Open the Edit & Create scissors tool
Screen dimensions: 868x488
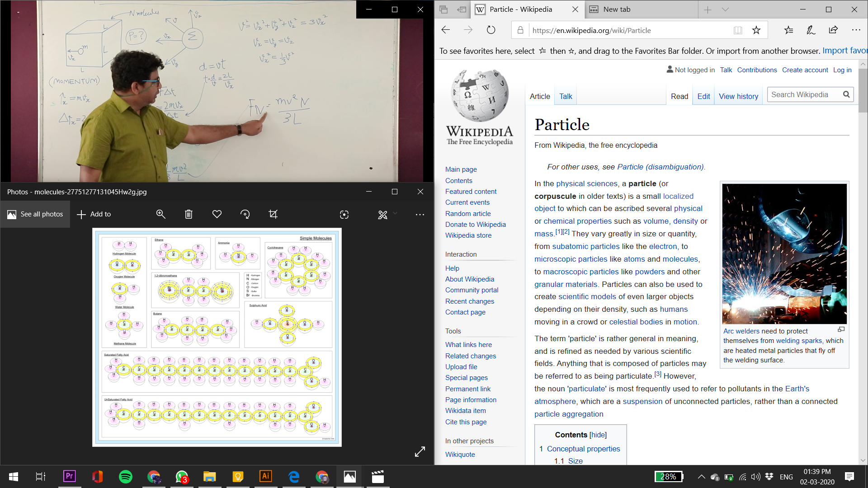[382, 215]
